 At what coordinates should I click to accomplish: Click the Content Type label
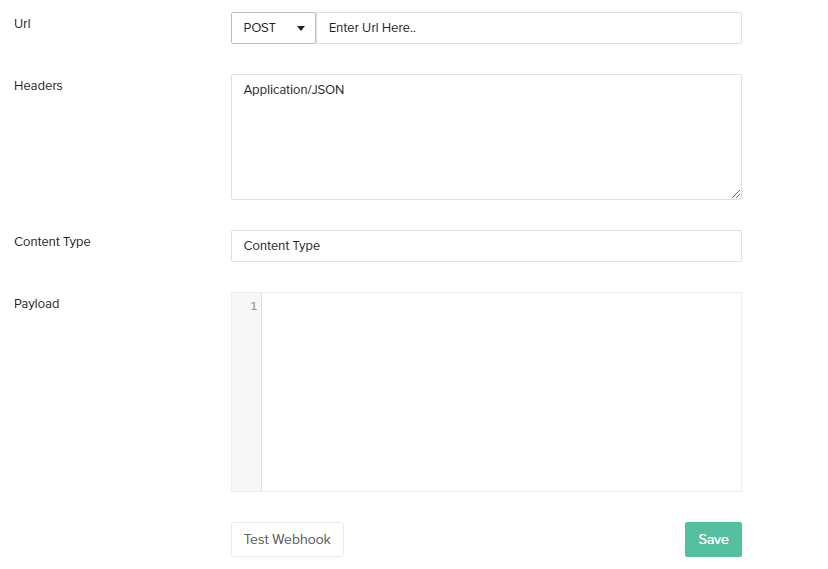52,242
